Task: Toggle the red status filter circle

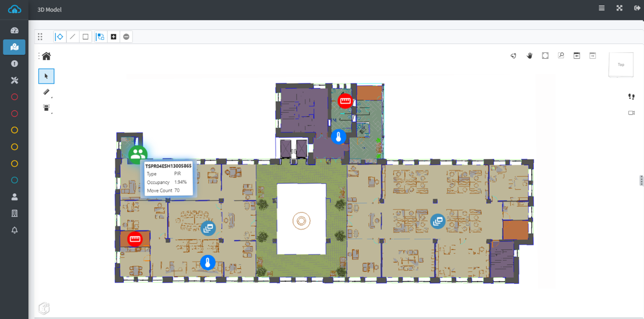Action: (14, 97)
